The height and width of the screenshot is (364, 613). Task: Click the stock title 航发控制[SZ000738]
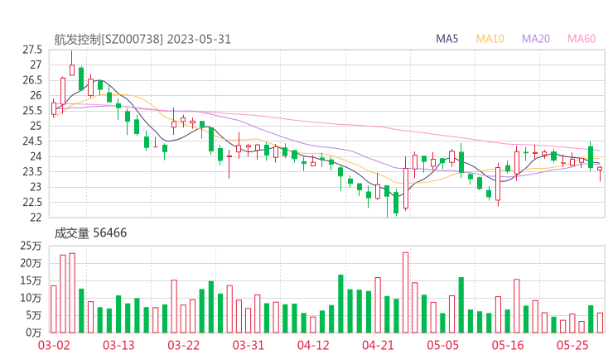pyautogui.click(x=109, y=40)
